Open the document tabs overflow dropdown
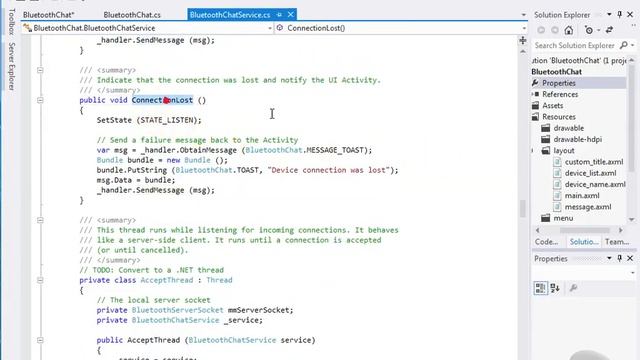Screen dimensions: 640x360 (524, 15)
